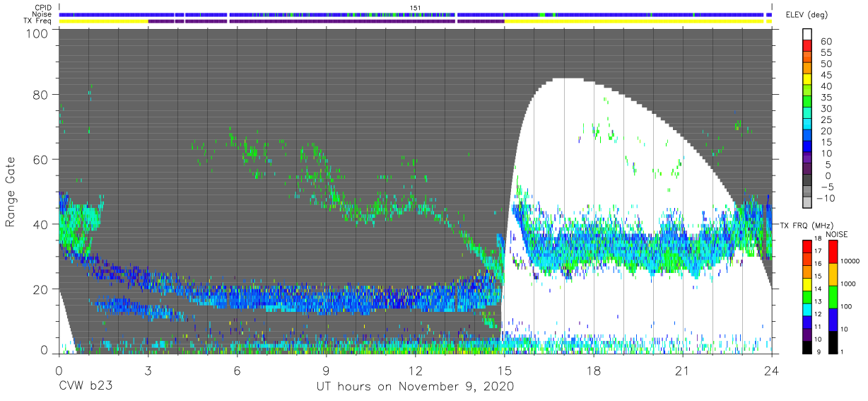Screen dimensions: 868x401
Task: Click the 20 tick on Range Gate axis
Action: point(41,289)
